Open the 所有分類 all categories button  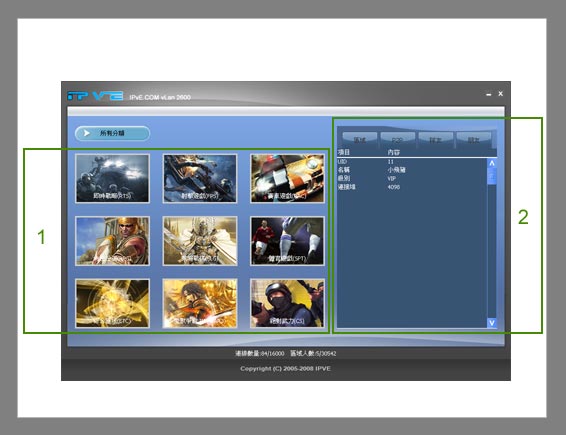tap(112, 133)
